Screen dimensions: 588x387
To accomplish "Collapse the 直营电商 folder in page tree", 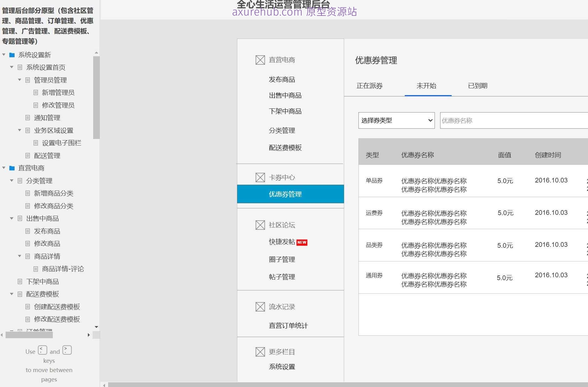I will pyautogui.click(x=4, y=168).
